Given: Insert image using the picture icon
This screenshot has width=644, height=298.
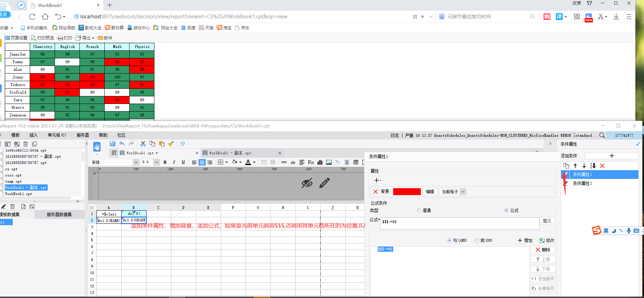Looking at the screenshot, I should 329,162.
